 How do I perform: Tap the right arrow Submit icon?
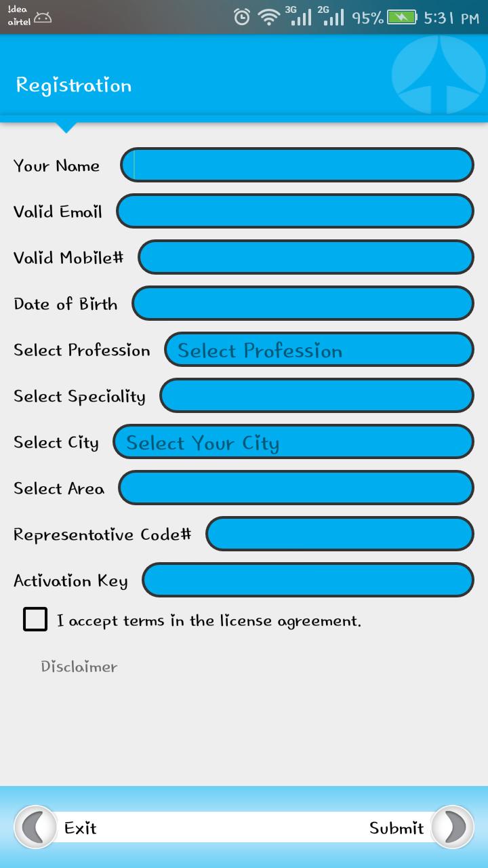(x=452, y=827)
